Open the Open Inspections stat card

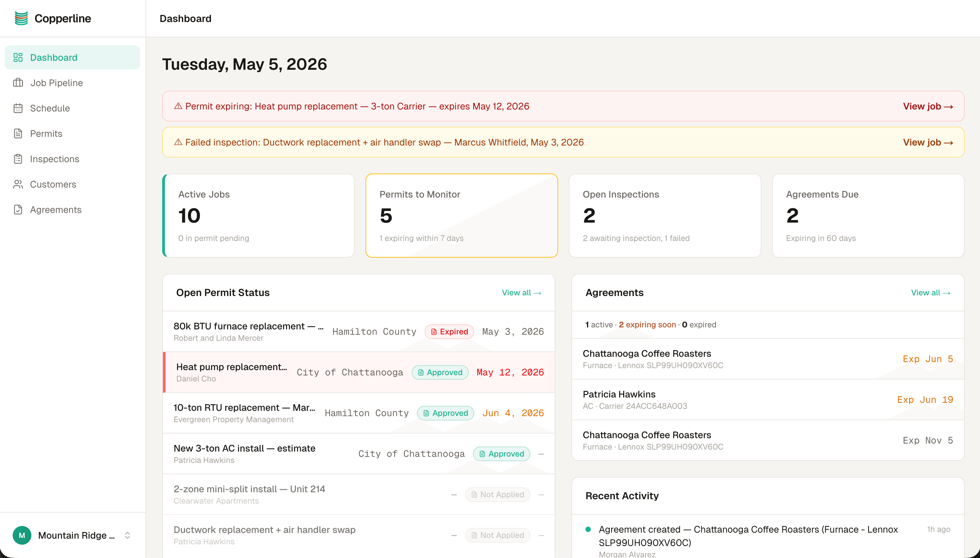coord(665,215)
